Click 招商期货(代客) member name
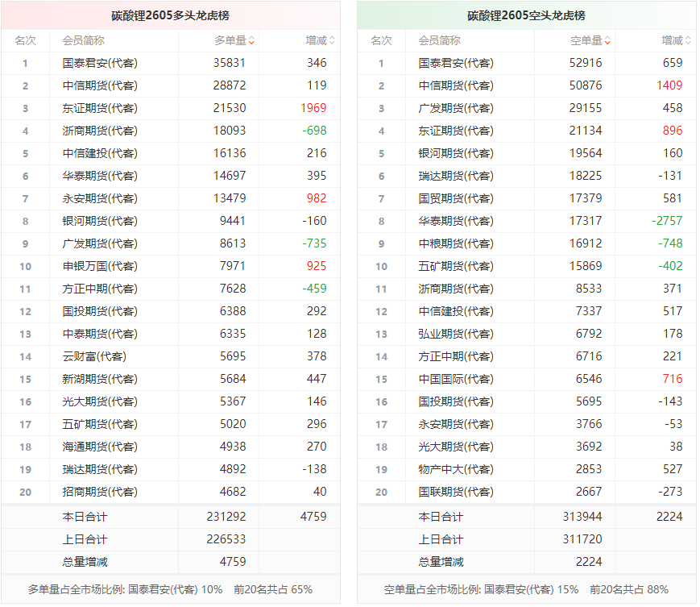This screenshot has height=607, width=700. pos(100,492)
